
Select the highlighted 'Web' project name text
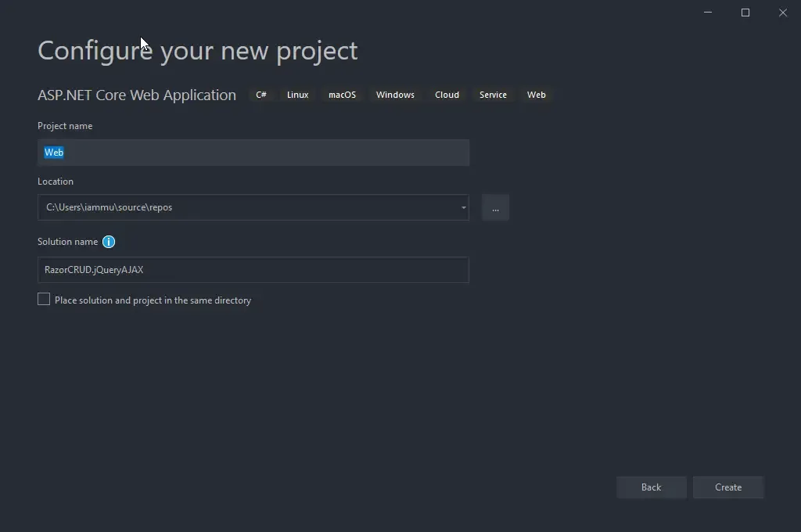point(53,152)
